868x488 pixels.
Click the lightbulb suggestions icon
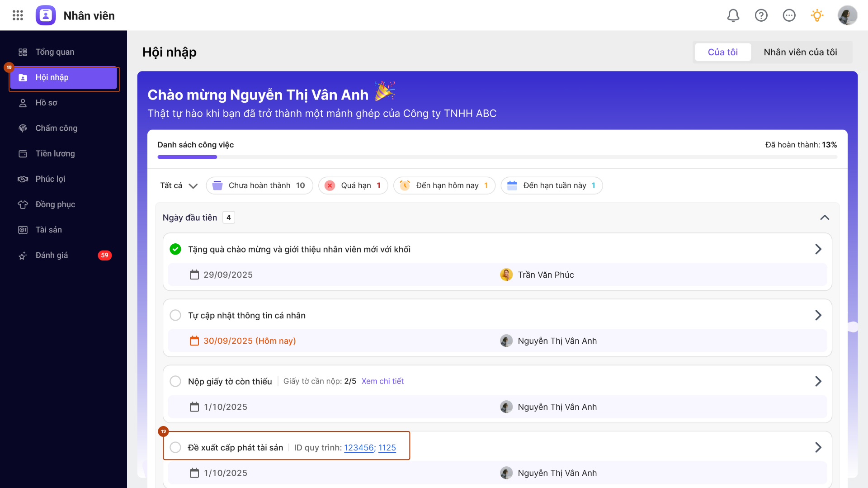click(817, 15)
